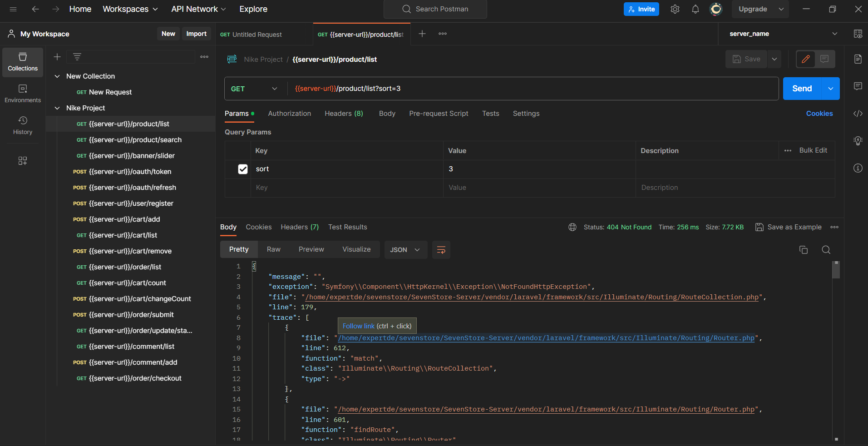This screenshot has height=446, width=868.
Task: Click the request URL input field
Action: (533, 89)
